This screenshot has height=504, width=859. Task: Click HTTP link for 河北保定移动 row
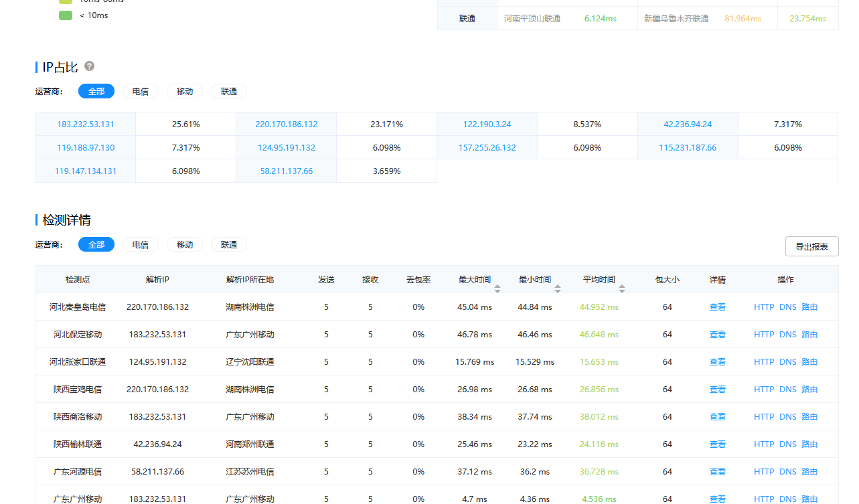tap(764, 334)
